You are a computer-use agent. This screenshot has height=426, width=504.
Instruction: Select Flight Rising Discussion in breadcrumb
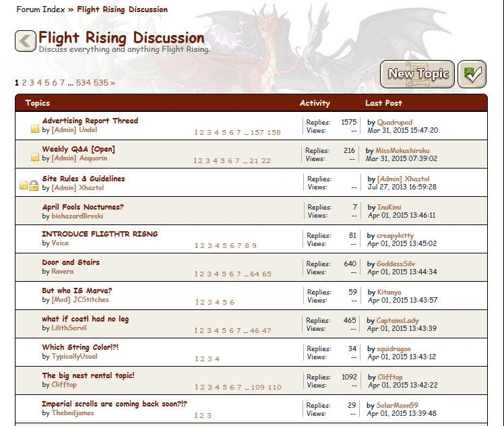pyautogui.click(x=123, y=9)
